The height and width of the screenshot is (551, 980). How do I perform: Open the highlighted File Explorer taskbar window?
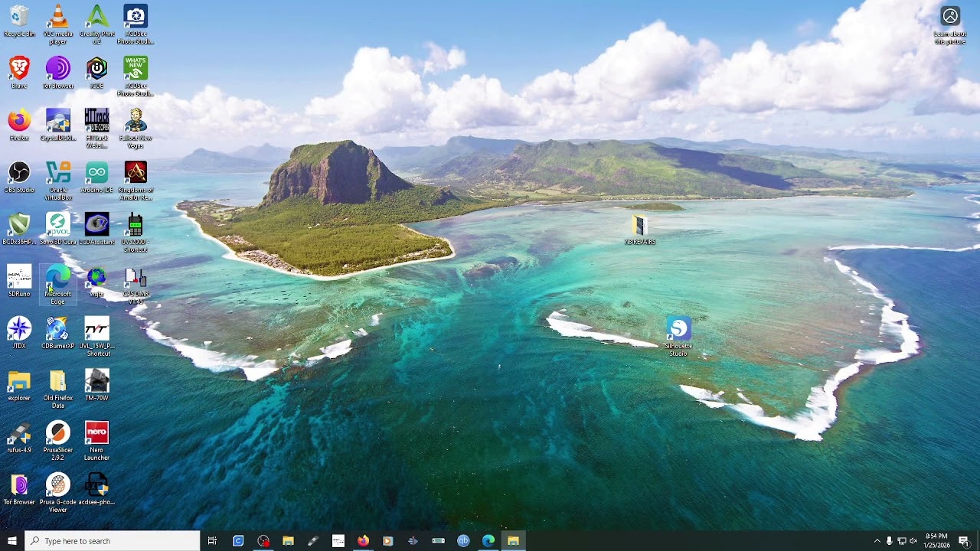click(513, 541)
